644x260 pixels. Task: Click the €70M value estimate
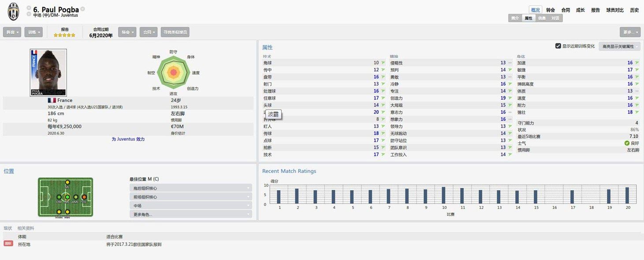click(x=177, y=127)
